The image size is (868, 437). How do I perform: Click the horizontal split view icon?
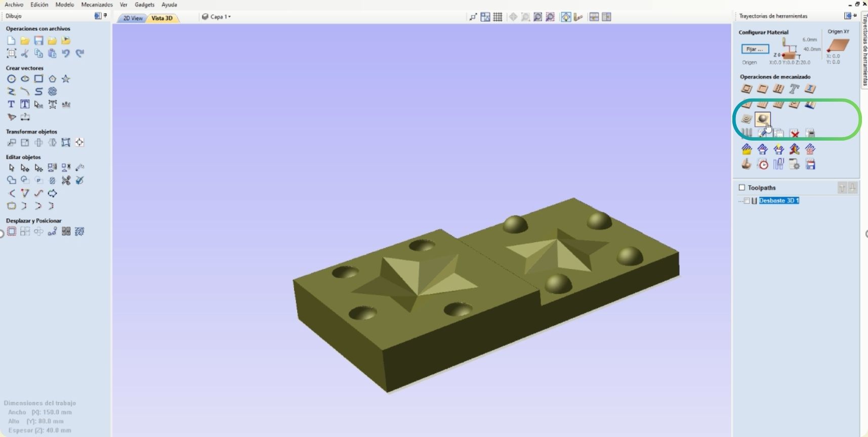(x=594, y=17)
